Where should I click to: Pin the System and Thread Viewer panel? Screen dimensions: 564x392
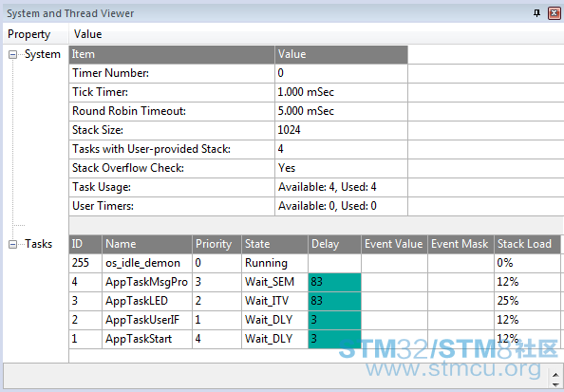(536, 13)
